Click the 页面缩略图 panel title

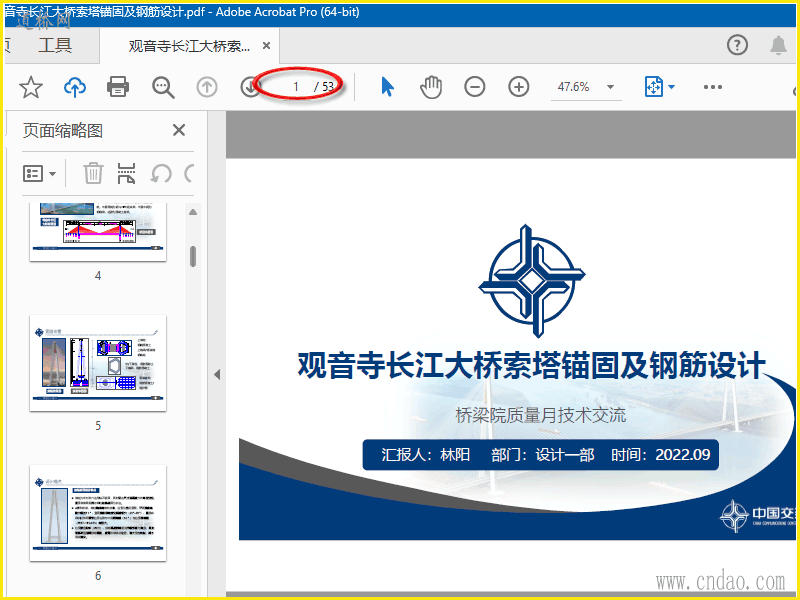tap(63, 131)
